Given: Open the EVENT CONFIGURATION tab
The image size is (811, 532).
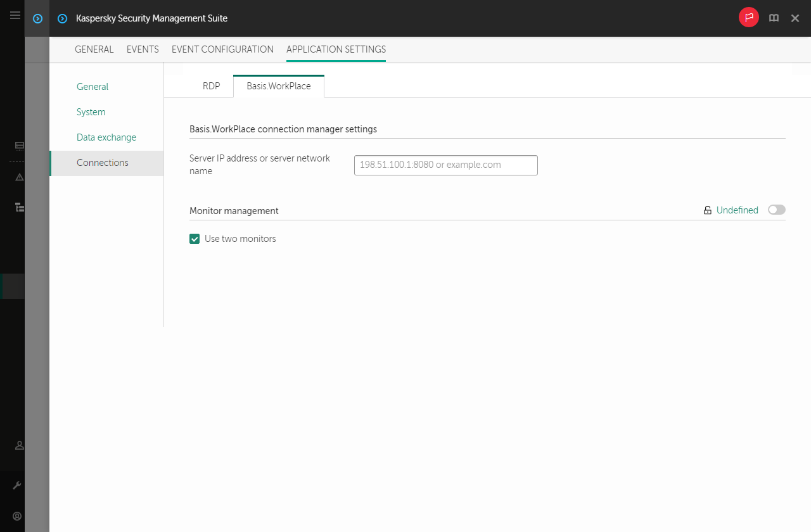Looking at the screenshot, I should 222,49.
